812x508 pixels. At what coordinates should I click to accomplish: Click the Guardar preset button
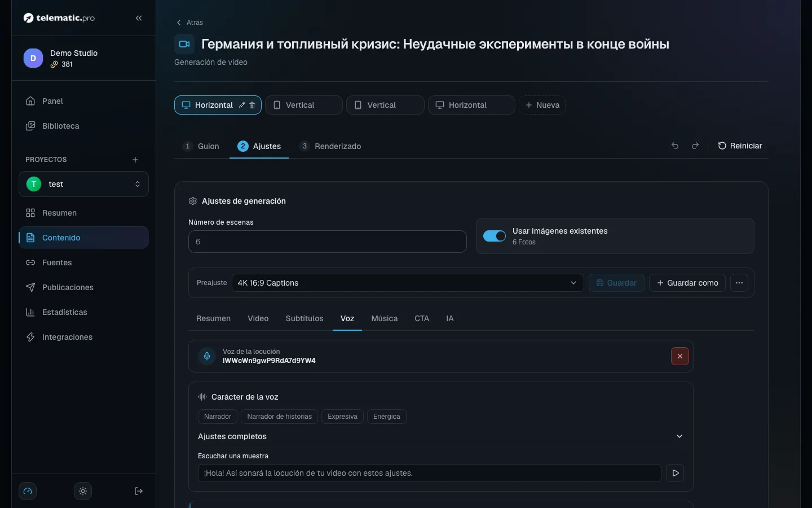616,283
